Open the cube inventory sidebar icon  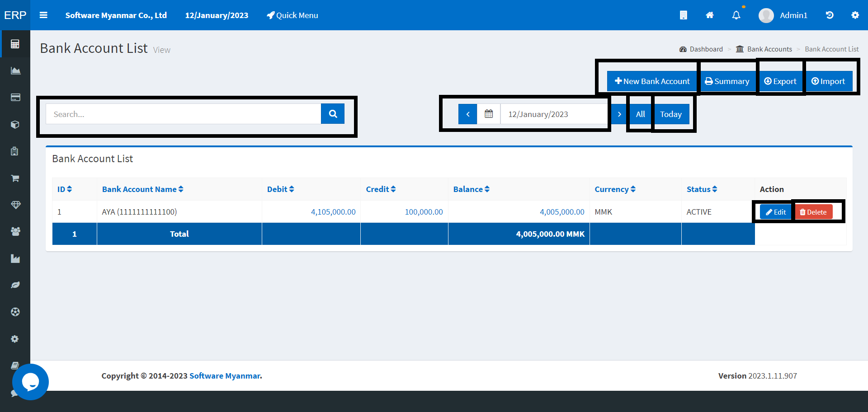15,124
